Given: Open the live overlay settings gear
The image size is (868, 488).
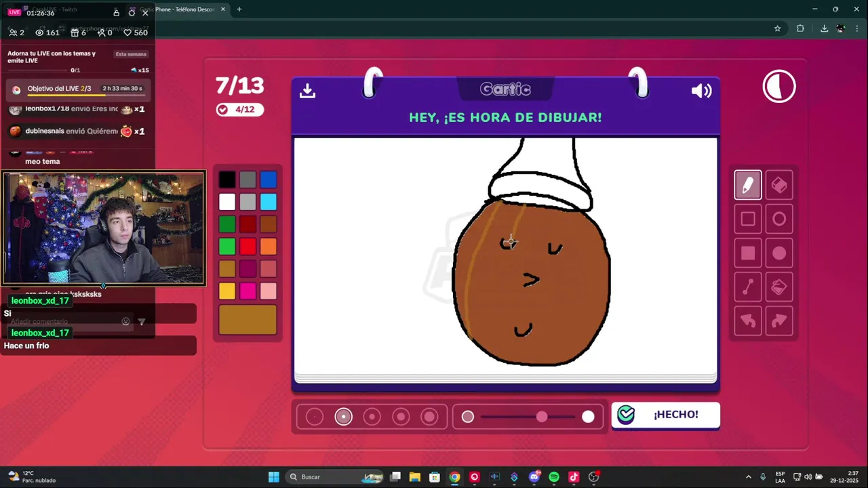Looking at the screenshot, I should tap(132, 13).
